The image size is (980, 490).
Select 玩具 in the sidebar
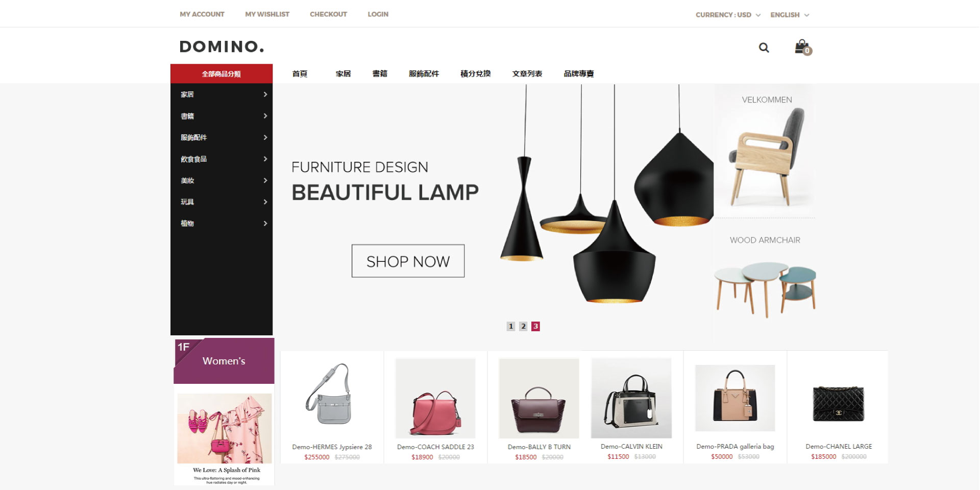(187, 202)
